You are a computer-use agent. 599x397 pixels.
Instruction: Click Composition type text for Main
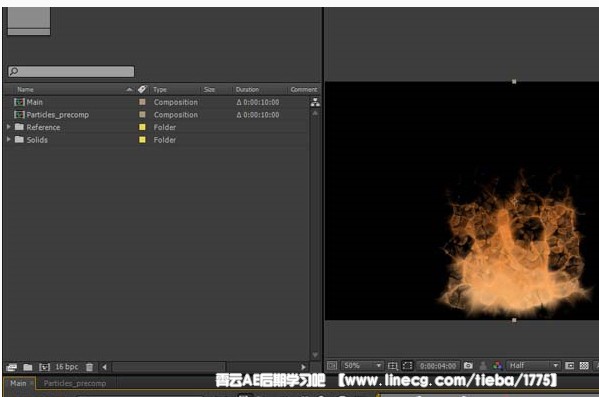tap(176, 102)
